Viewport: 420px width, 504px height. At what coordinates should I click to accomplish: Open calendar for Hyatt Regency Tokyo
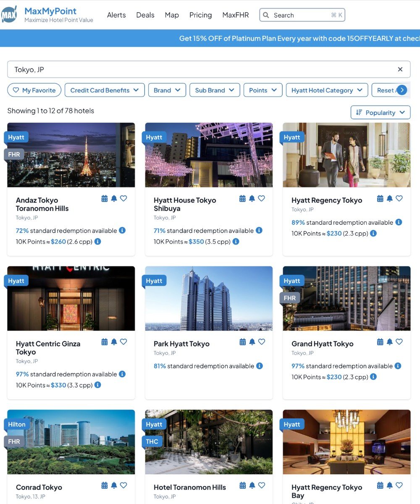click(x=380, y=199)
